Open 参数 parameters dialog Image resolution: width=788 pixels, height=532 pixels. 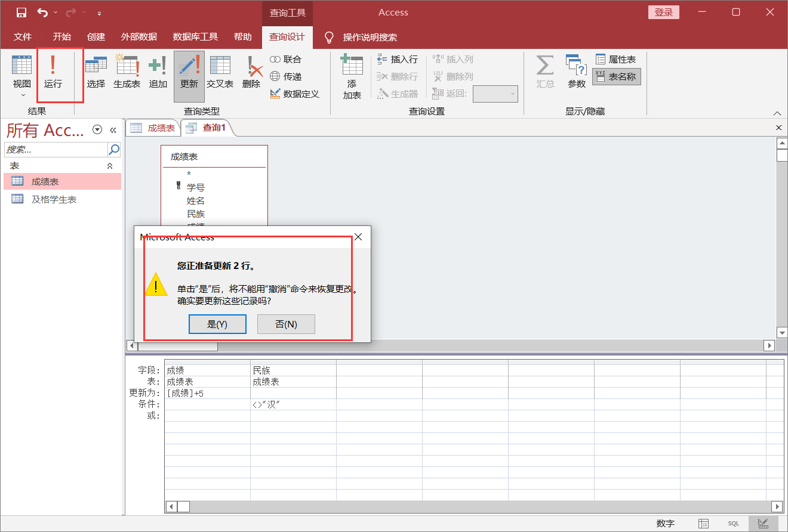pyautogui.click(x=576, y=72)
